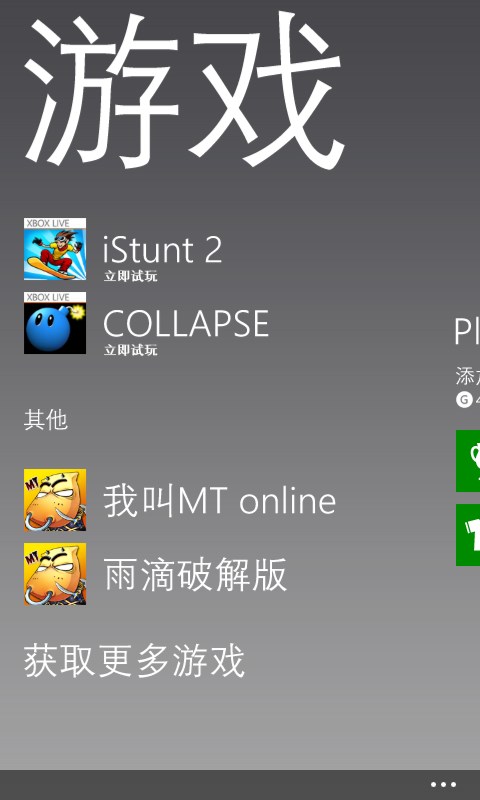Tap the XBOX LIVE badge above iStunt 2

[55, 223]
